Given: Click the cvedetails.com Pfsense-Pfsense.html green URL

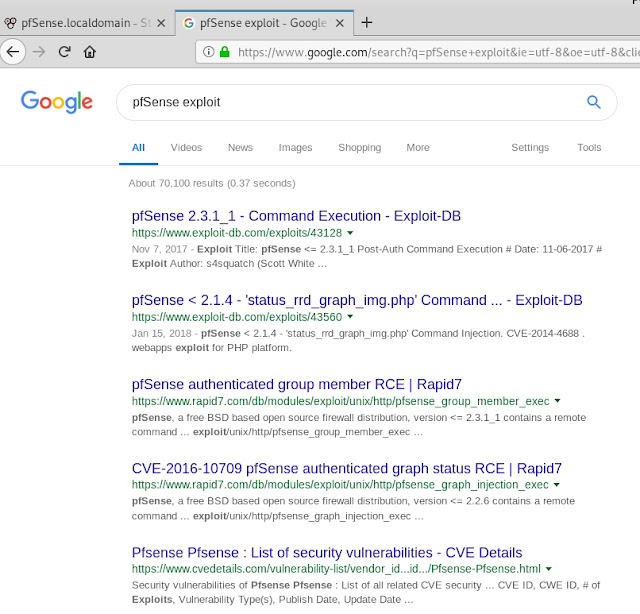Looking at the screenshot, I should tap(336, 570).
